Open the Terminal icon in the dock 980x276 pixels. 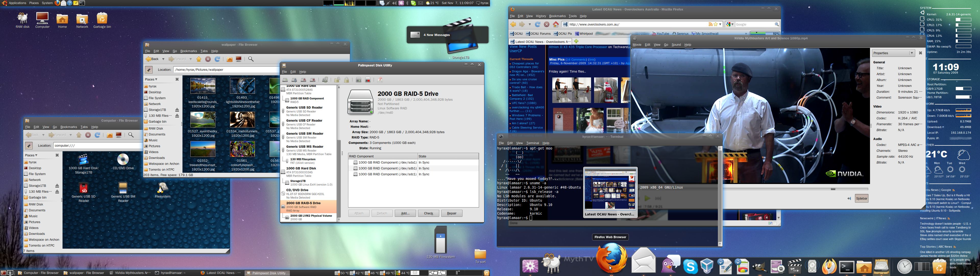point(847,267)
